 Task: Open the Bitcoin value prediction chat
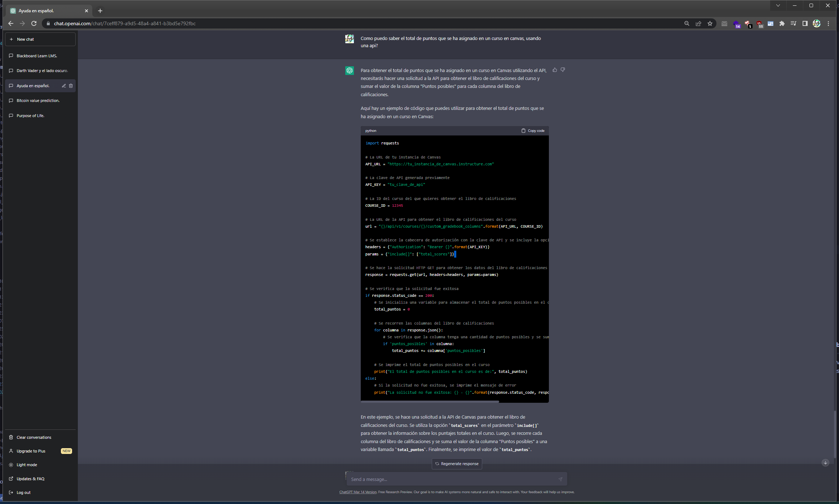click(x=38, y=101)
